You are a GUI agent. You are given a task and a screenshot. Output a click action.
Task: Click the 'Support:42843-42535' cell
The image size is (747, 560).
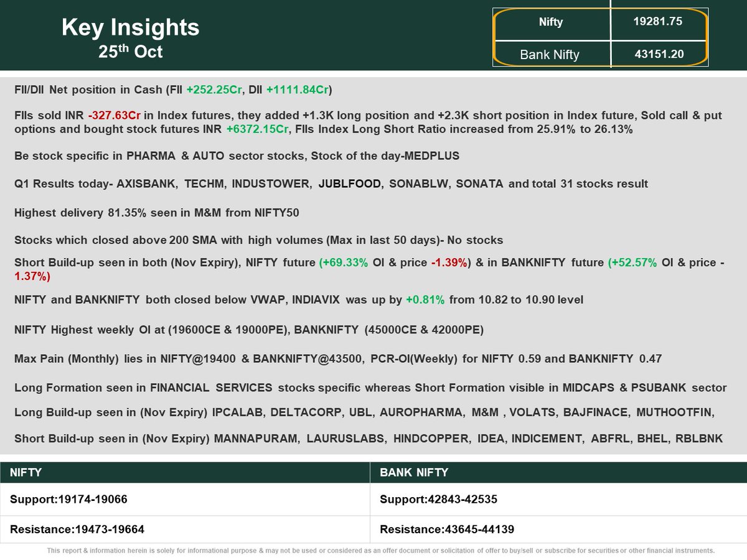point(558,500)
